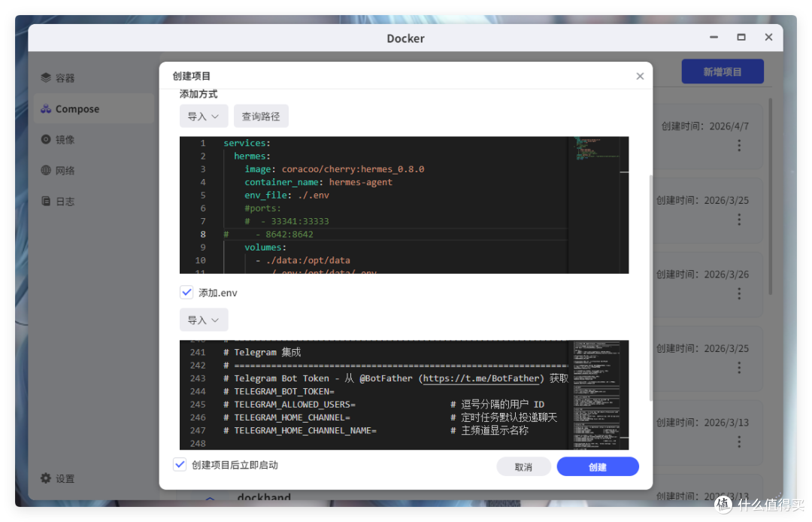Image resolution: width=812 pixels, height=522 pixels.
Task: Click the services: line in editor
Action: click(x=247, y=143)
